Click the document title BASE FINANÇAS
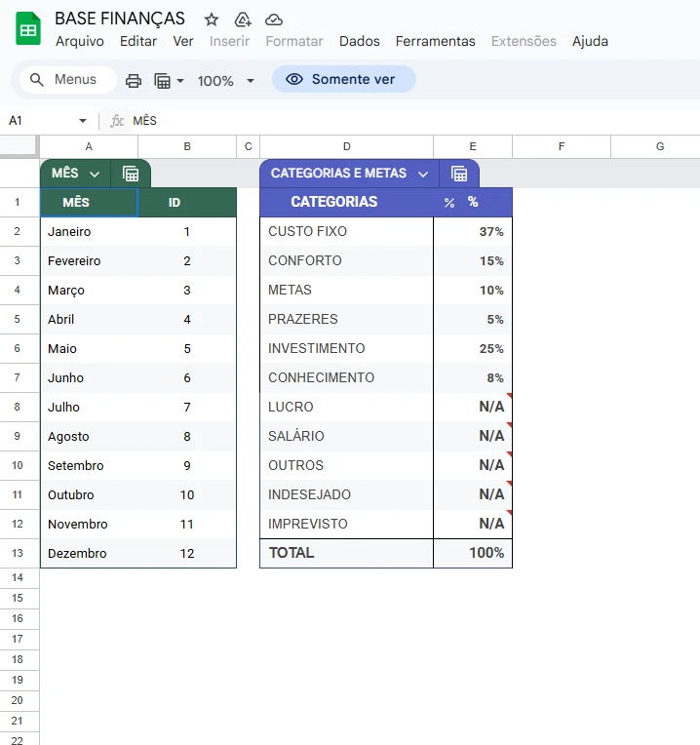700x745 pixels. pyautogui.click(x=120, y=20)
